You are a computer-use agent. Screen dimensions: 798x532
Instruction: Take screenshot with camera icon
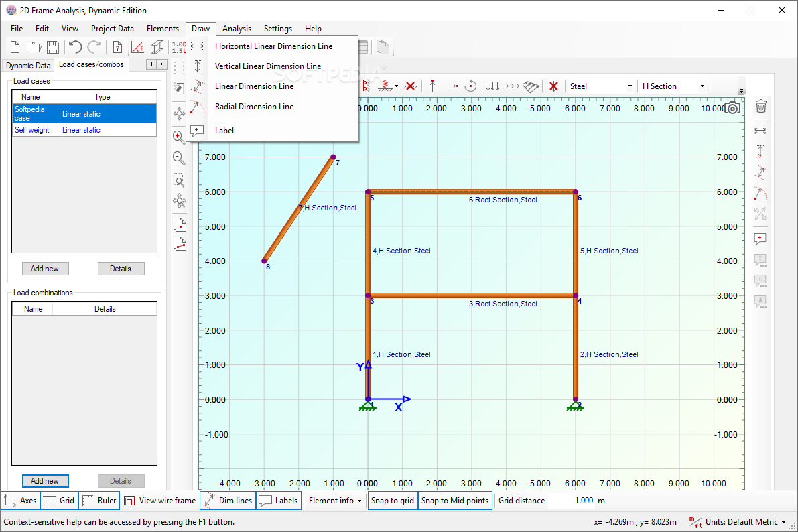point(732,108)
